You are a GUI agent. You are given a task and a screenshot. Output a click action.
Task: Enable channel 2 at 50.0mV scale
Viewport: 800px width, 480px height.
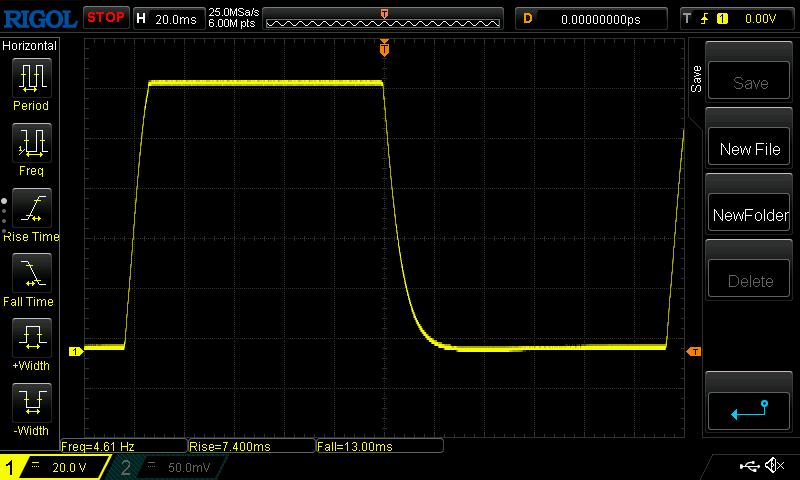pyautogui.click(x=167, y=467)
